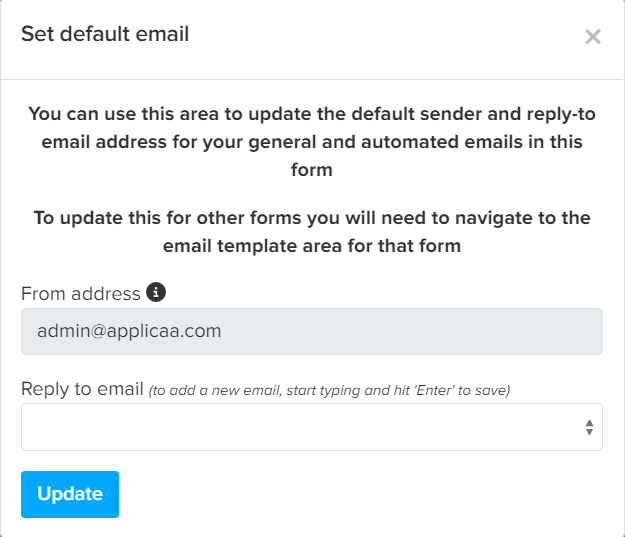
Task: Expand the reply-to email selector arrows
Action: [x=589, y=427]
